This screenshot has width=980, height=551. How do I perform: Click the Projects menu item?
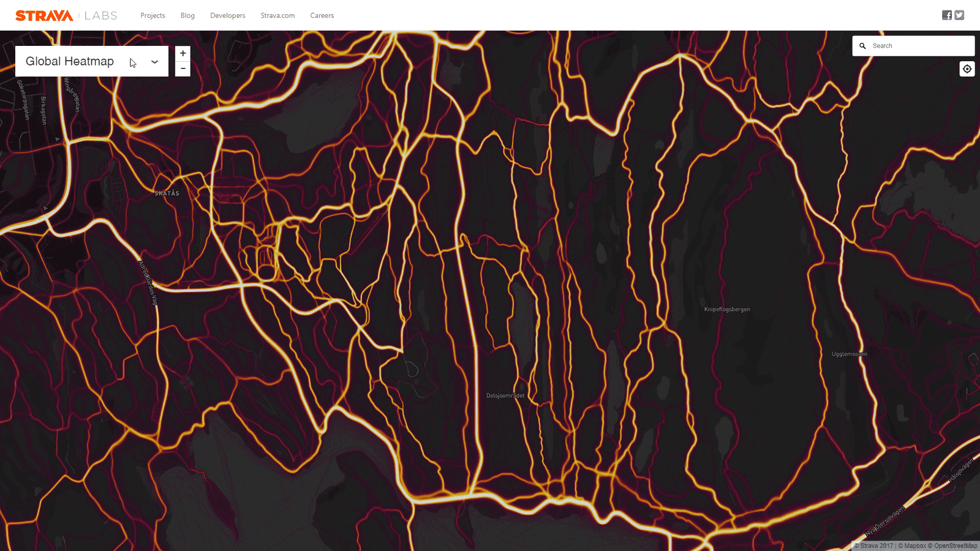click(153, 15)
